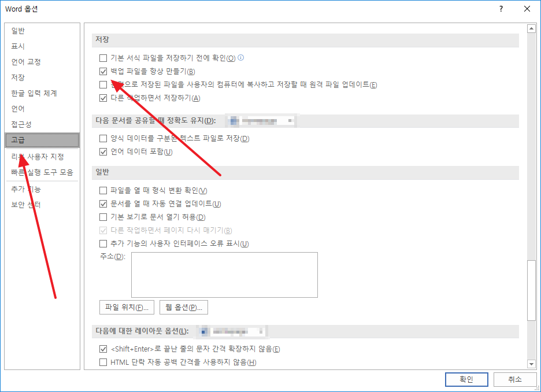The height and width of the screenshot is (392, 541).
Task: Enable 양식 데이터를 구분된 텍스트 파일로 저장
Action: [x=103, y=138]
